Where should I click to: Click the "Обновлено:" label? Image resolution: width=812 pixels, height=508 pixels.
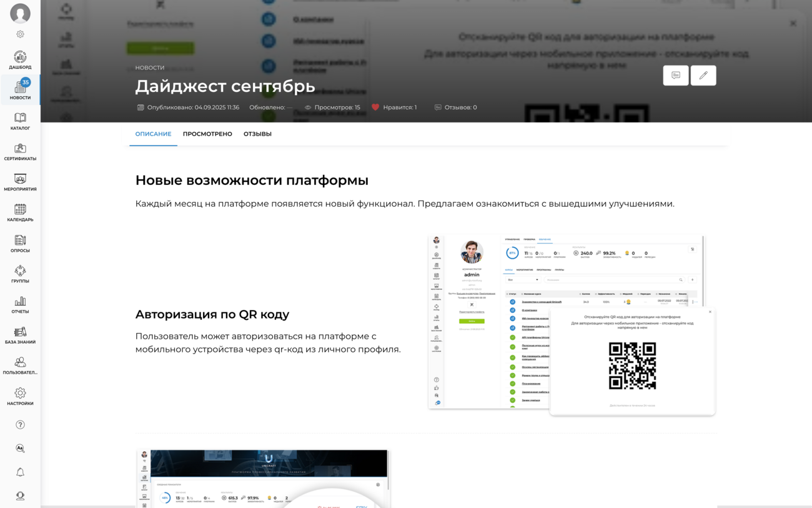[x=267, y=107]
